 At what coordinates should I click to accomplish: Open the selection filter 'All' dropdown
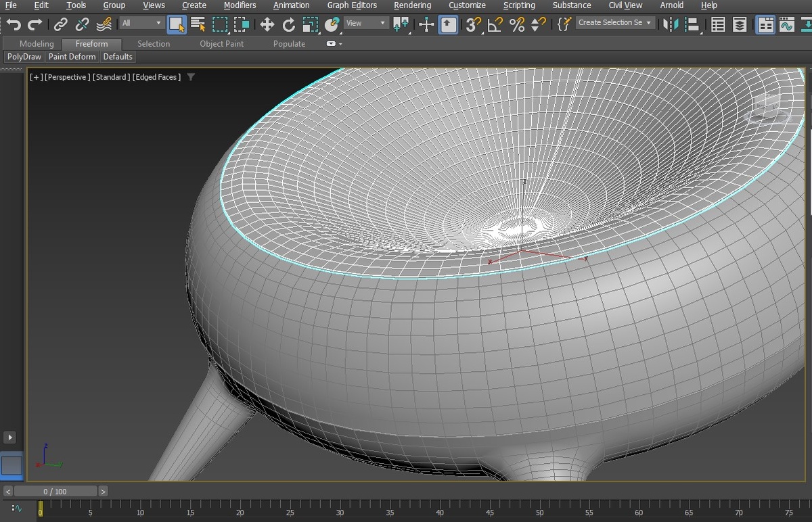click(x=142, y=23)
